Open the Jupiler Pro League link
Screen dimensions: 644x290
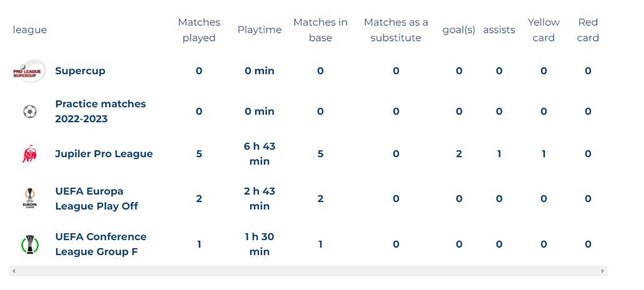pyautogui.click(x=104, y=153)
